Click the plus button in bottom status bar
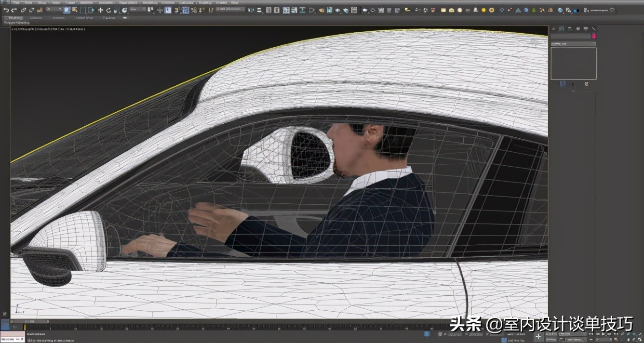The image size is (644, 343). click(x=538, y=336)
